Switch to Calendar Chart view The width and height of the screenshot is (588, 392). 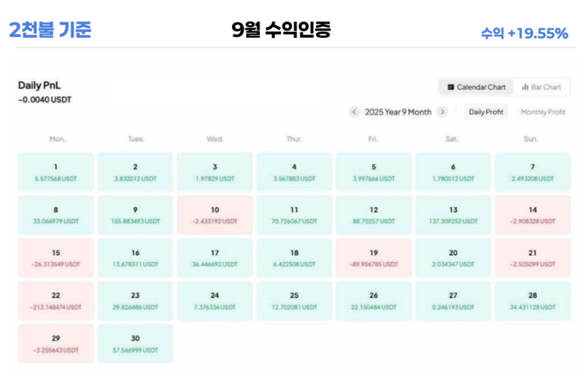coord(476,87)
